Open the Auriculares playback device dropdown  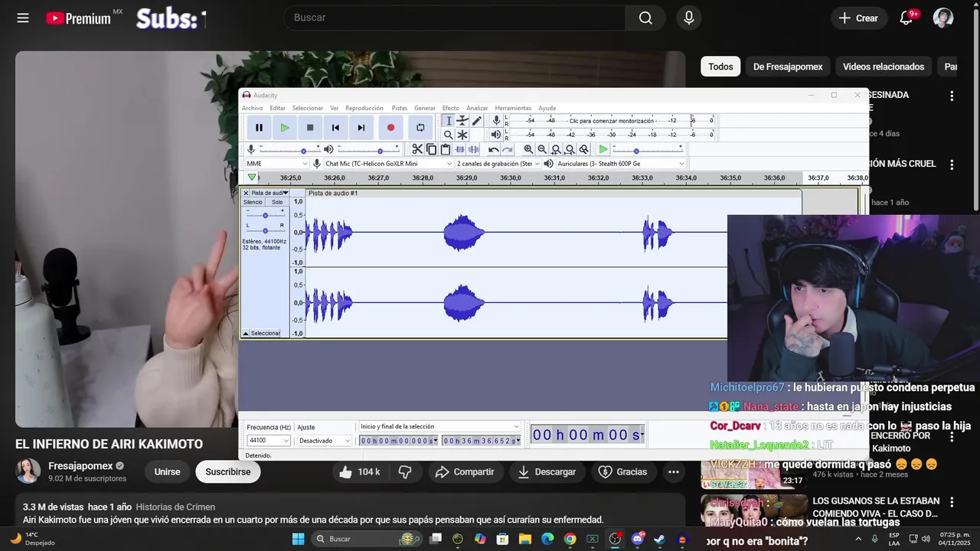pyautogui.click(x=620, y=164)
